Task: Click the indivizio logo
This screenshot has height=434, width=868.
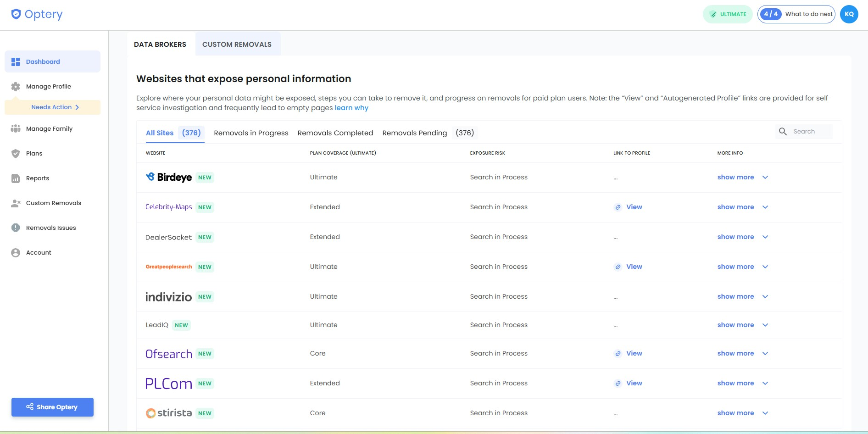Action: pyautogui.click(x=169, y=297)
